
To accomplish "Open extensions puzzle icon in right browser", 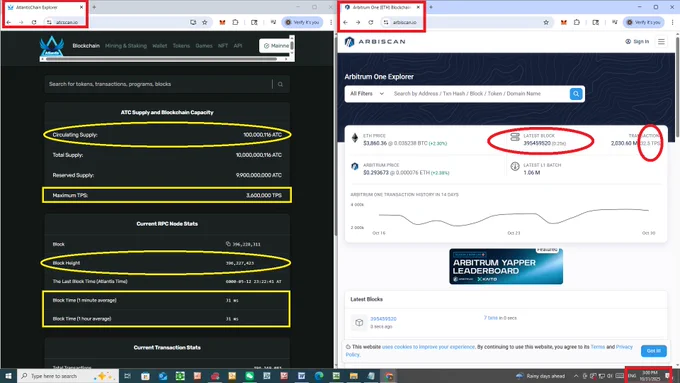I will 576,22.
